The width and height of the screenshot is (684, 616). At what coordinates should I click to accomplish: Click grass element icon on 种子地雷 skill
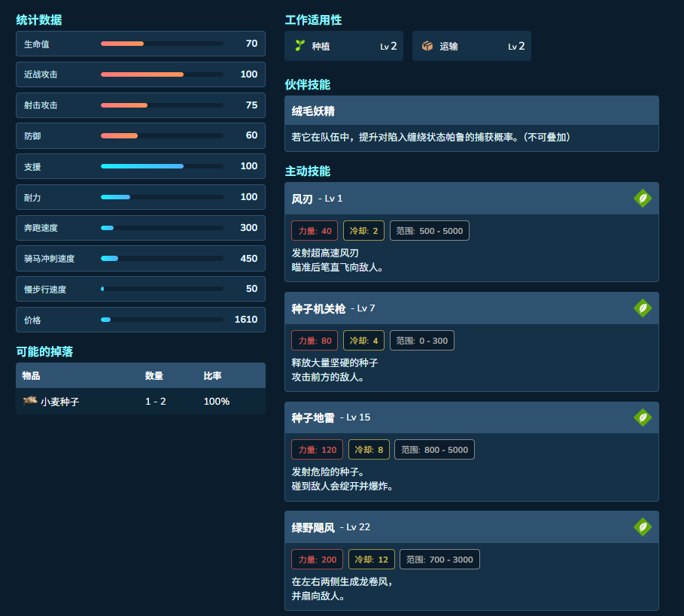pyautogui.click(x=643, y=417)
